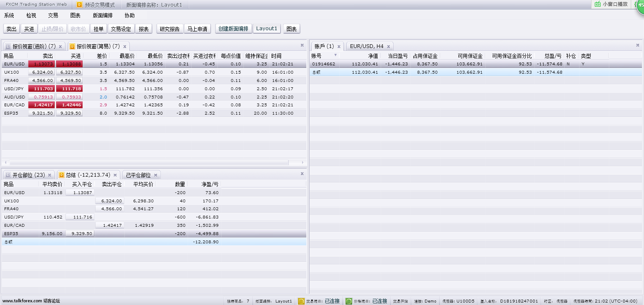The image size is (644, 305).
Task: Switch to the 报价视窗(进阶) tab
Action: point(34,46)
